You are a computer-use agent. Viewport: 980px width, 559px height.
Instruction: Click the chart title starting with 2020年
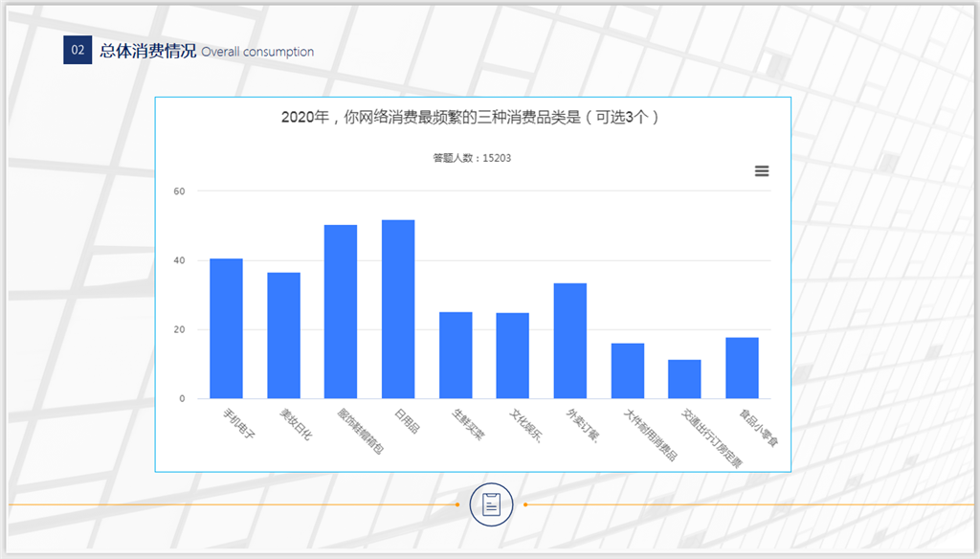click(x=472, y=117)
